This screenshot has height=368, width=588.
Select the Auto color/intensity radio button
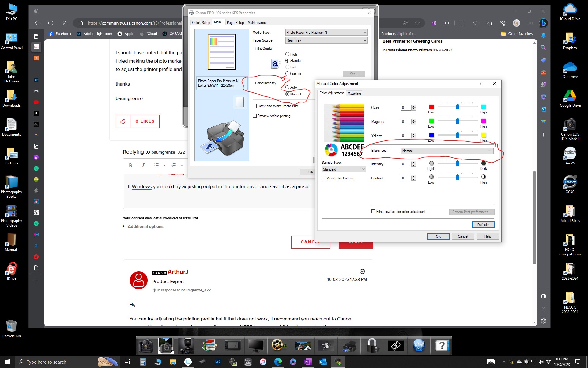click(x=287, y=87)
